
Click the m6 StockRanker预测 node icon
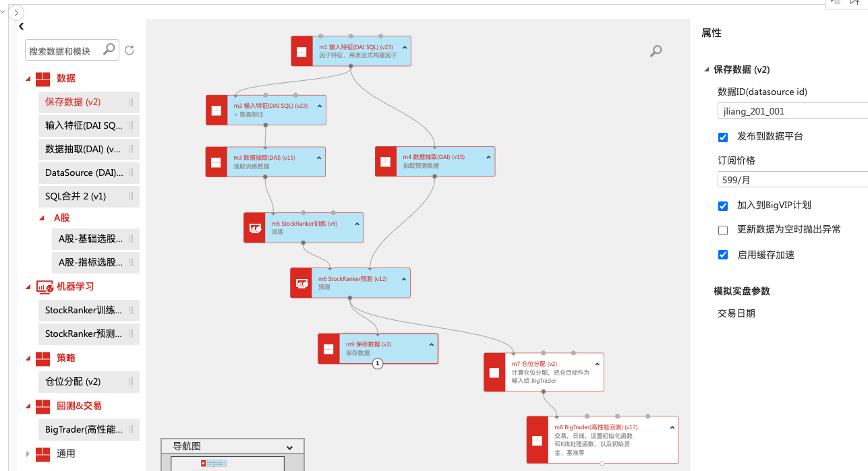click(301, 283)
